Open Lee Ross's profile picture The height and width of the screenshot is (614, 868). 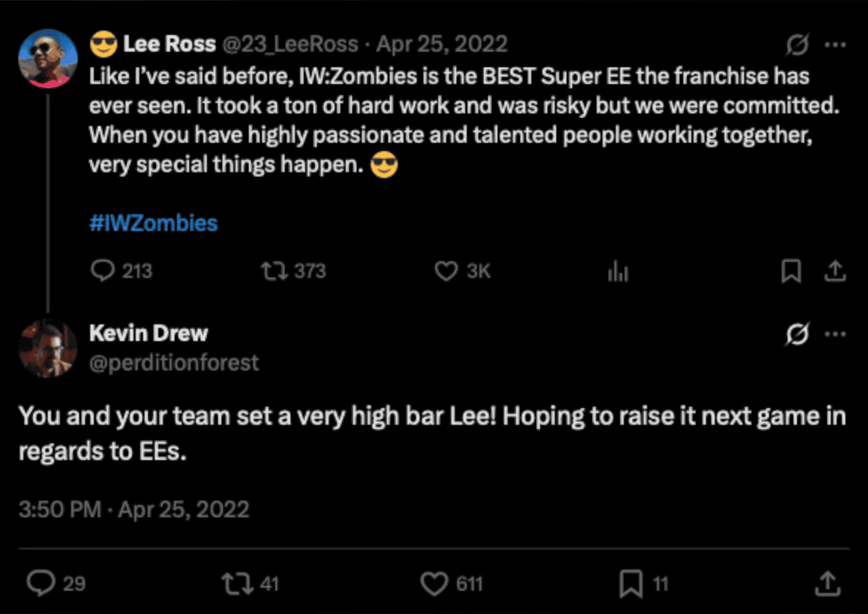click(47, 58)
